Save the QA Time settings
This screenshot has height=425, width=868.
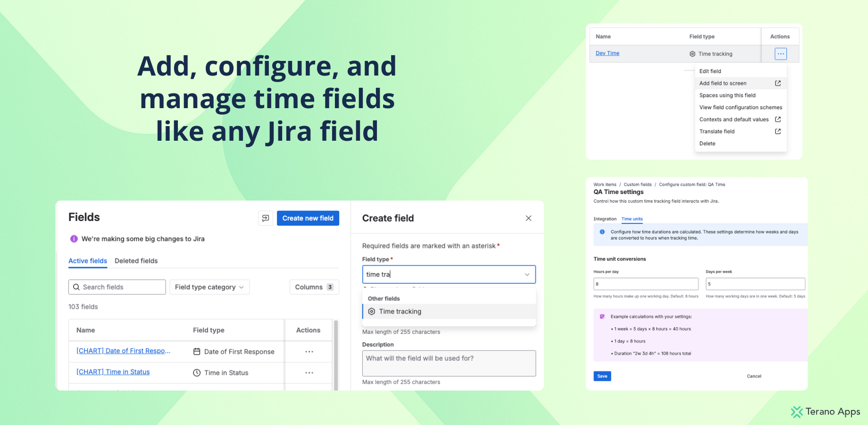(x=602, y=376)
